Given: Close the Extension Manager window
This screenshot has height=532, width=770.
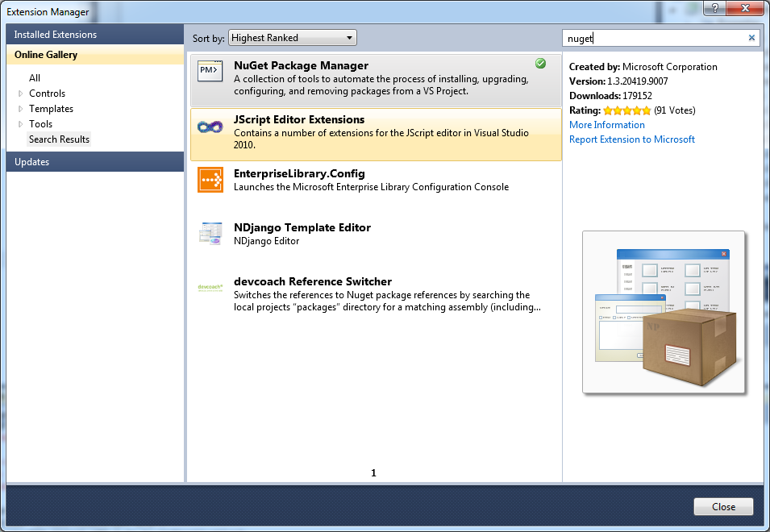Looking at the screenshot, I should (x=745, y=8).
